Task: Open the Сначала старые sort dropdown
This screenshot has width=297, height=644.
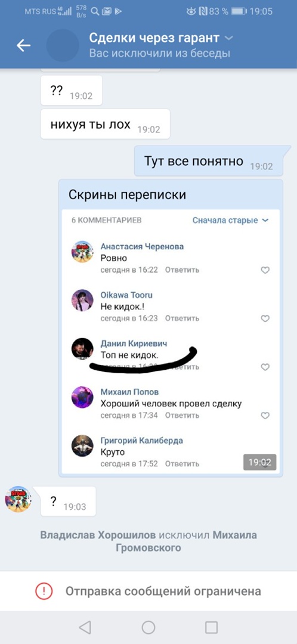Action: click(x=230, y=220)
